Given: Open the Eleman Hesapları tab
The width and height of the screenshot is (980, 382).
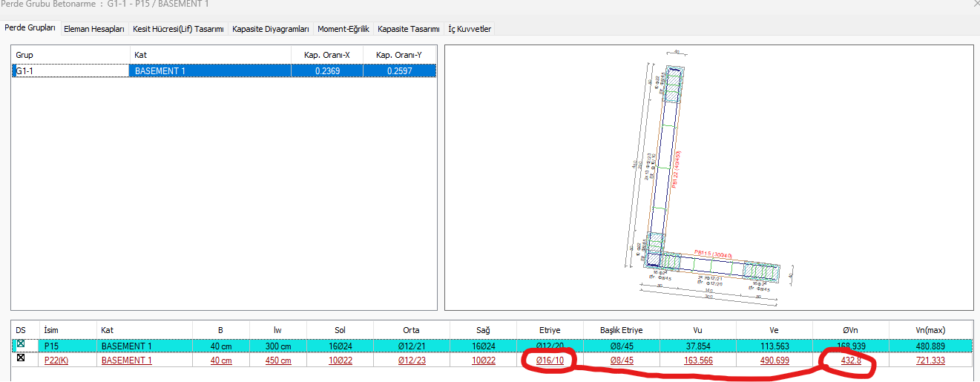Looking at the screenshot, I should [x=93, y=29].
